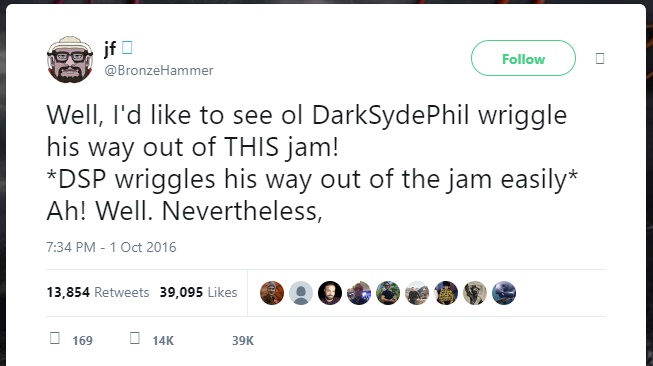
Task: Click the blue underwater liker avatar
Action: tap(504, 293)
